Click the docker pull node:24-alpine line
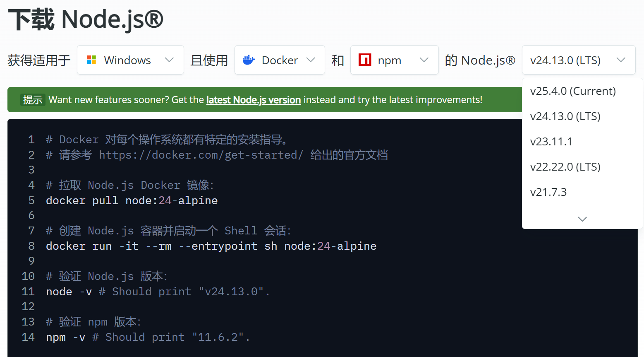The image size is (644, 357). (132, 200)
